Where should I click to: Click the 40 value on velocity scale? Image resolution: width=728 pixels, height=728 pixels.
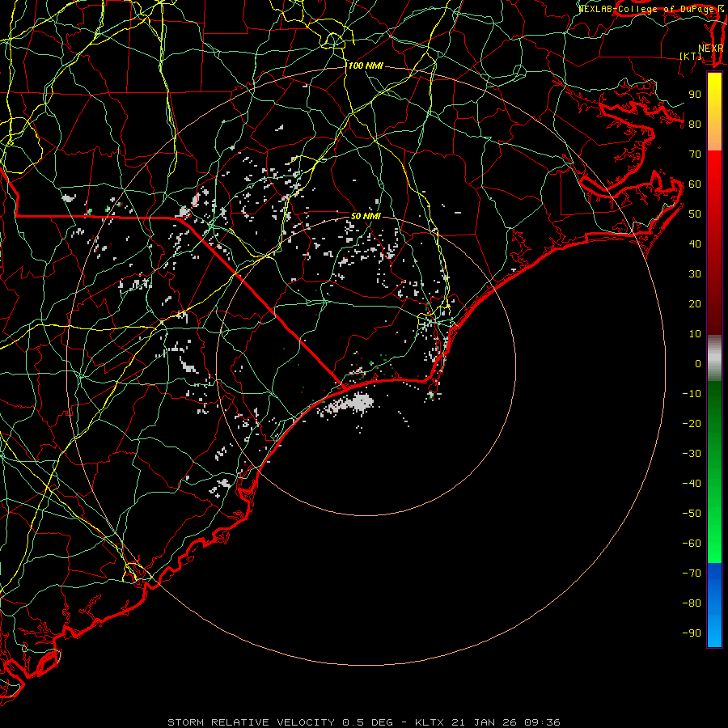point(695,244)
